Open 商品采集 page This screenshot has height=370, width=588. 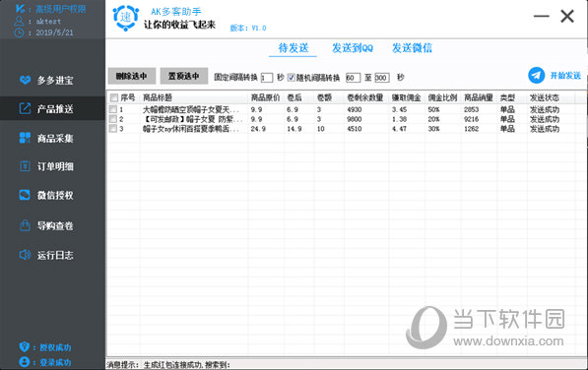[52, 138]
